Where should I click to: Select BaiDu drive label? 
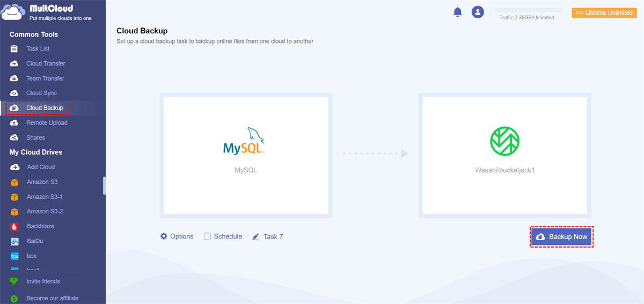point(35,242)
